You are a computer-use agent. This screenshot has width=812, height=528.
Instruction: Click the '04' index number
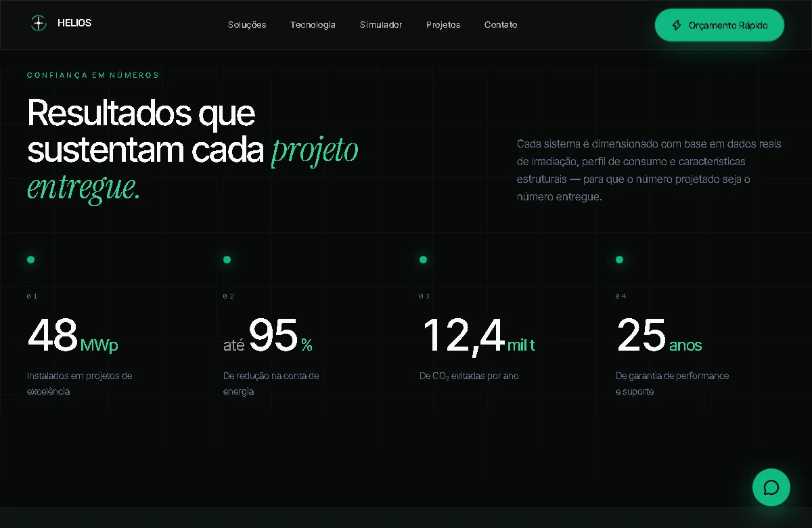(621, 296)
